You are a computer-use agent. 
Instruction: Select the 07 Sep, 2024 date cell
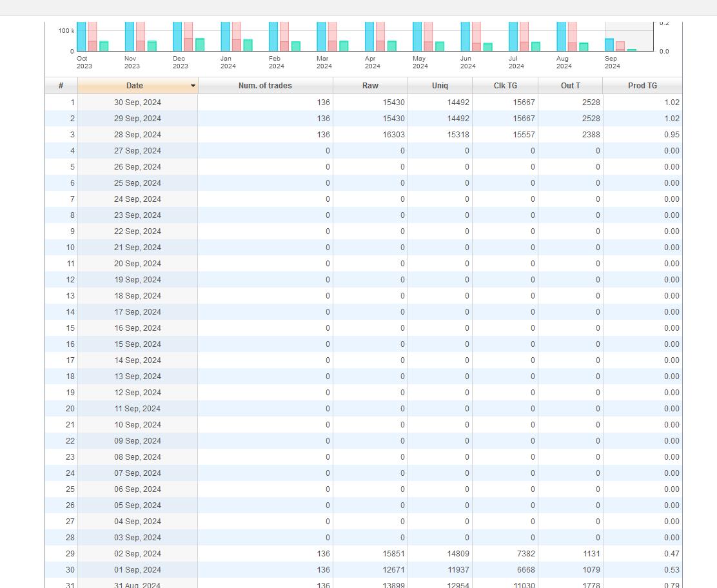click(137, 473)
